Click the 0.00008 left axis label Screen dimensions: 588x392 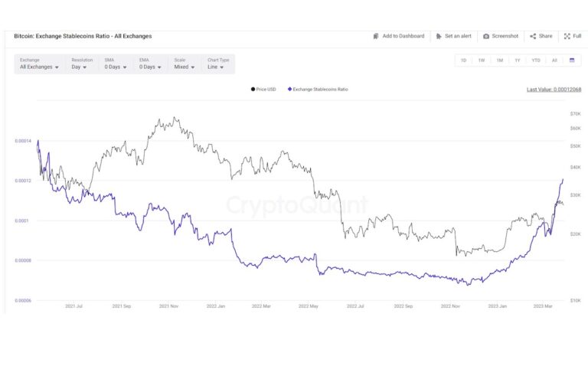point(22,260)
